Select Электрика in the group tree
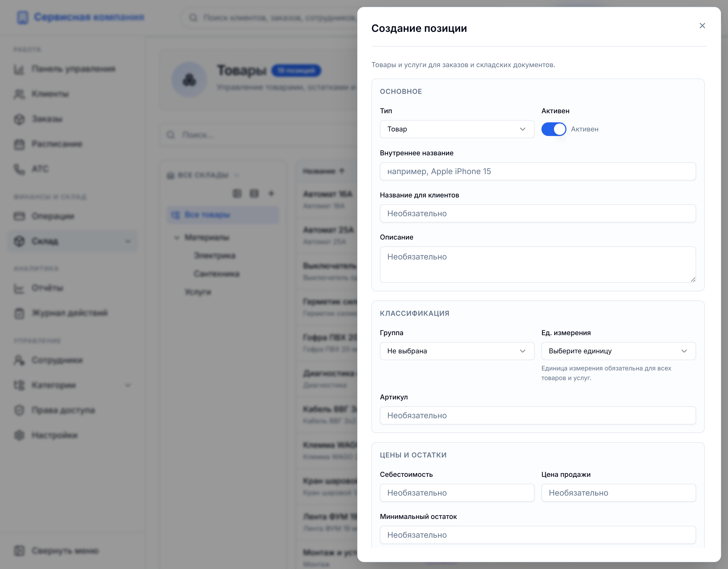Viewport: 728px width, 569px height. pos(215,256)
